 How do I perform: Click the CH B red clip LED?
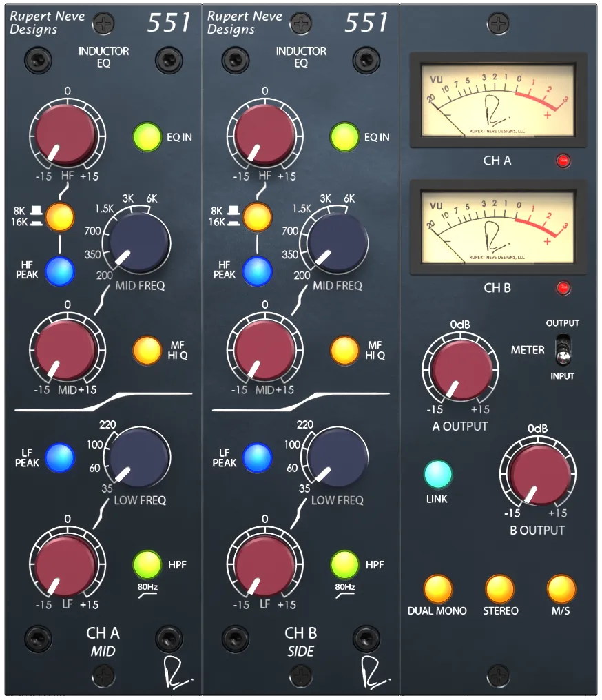[x=563, y=288]
